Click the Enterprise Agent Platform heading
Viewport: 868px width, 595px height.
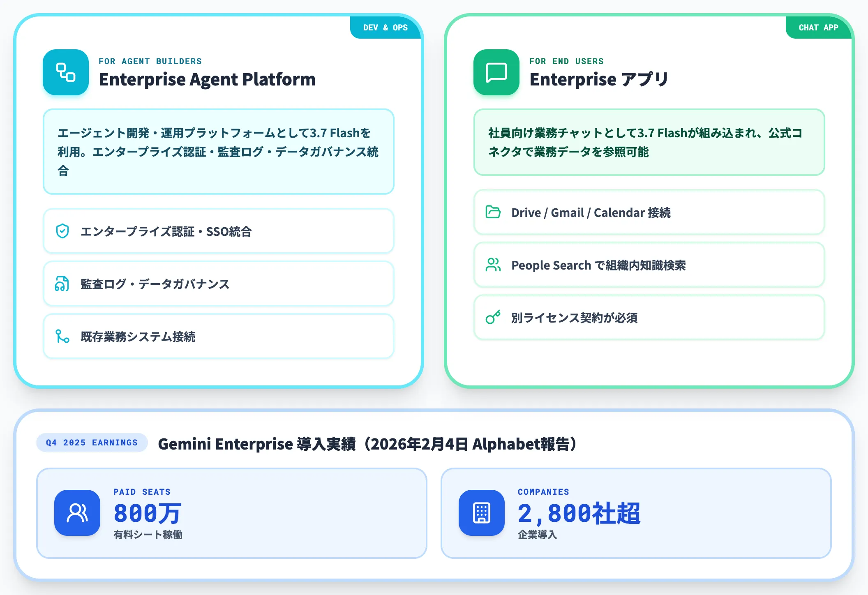pos(207,79)
